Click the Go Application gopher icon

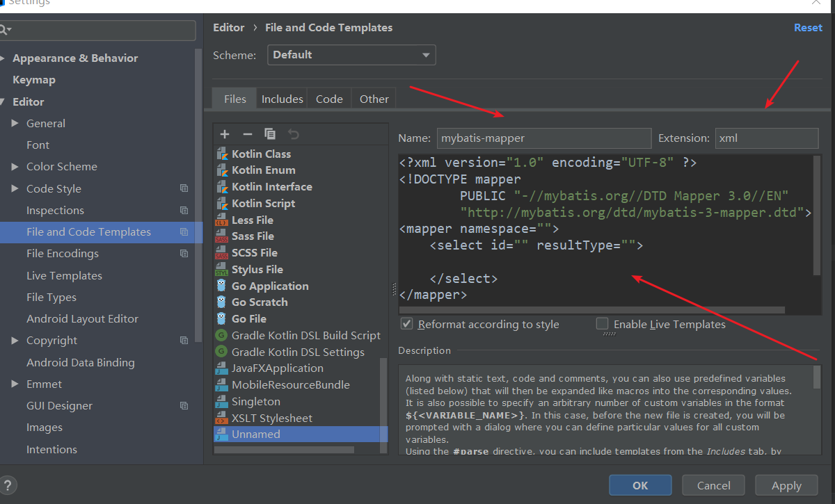(222, 286)
